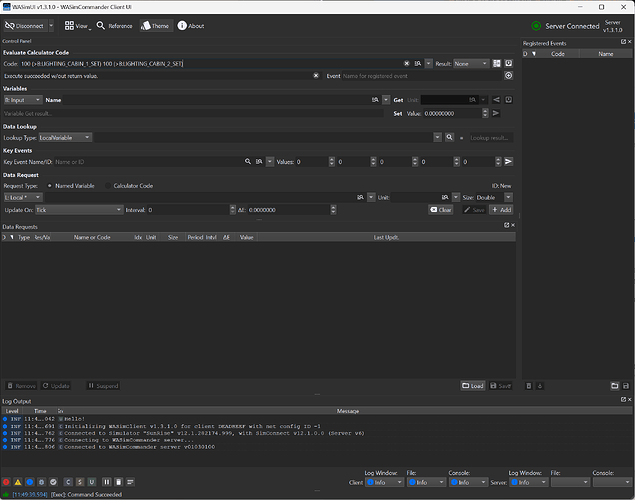Viewport: 635px width, 500px height.
Task: Open the L: Local variable type dropdown
Action: pos(23,198)
